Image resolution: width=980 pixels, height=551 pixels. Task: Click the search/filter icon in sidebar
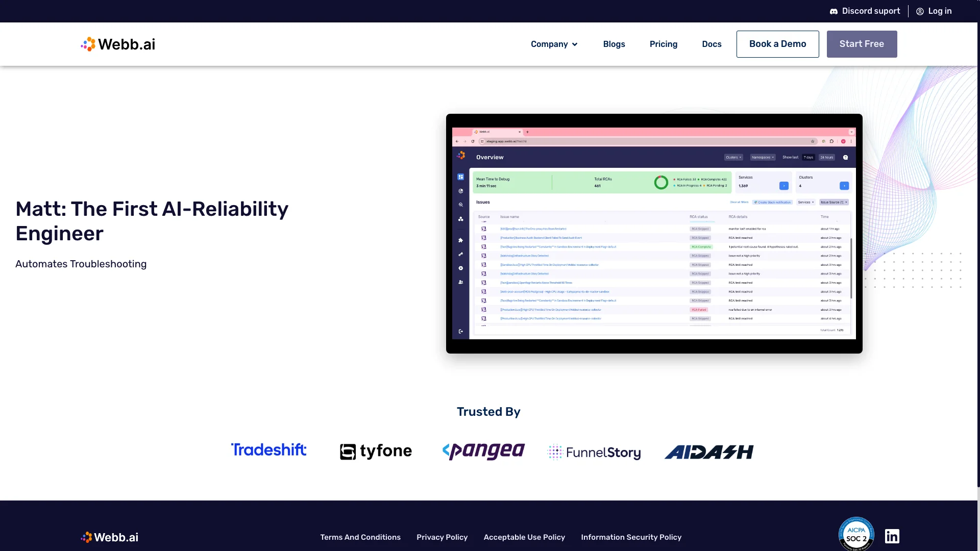(460, 205)
